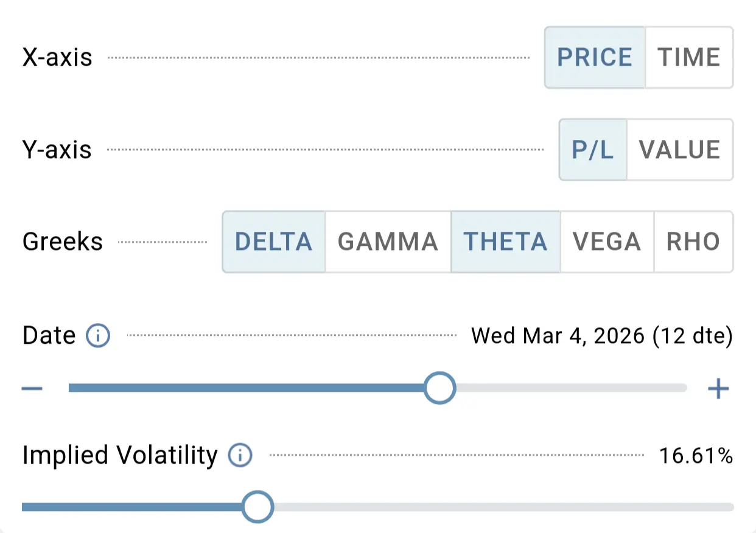The image size is (756, 533).
Task: Enable the RHO greek
Action: [x=694, y=242]
